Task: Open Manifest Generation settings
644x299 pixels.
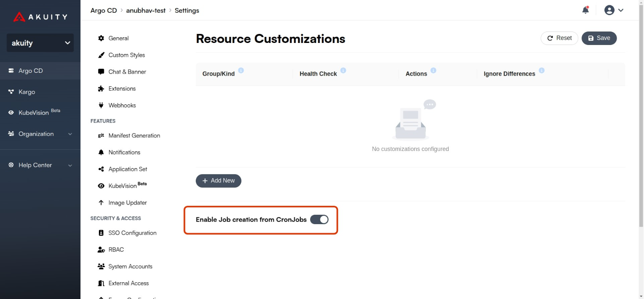Action: [134, 135]
